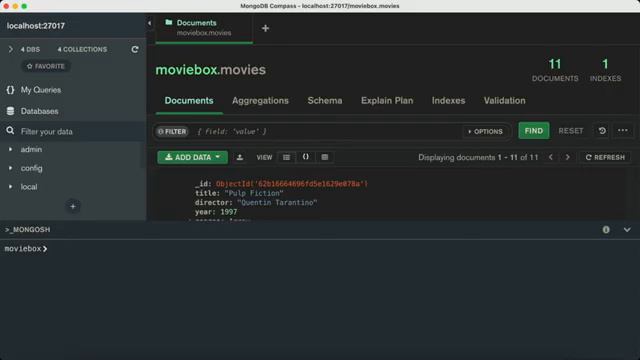640x360 pixels.
Task: Click the REFRESH documents button
Action: (605, 158)
